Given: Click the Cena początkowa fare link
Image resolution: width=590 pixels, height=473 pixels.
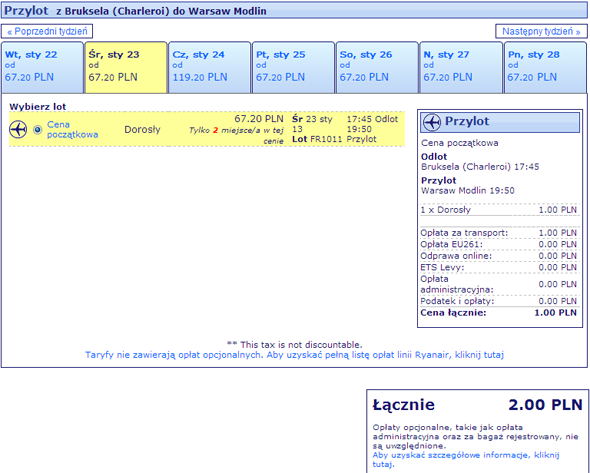Looking at the screenshot, I should point(72,129).
